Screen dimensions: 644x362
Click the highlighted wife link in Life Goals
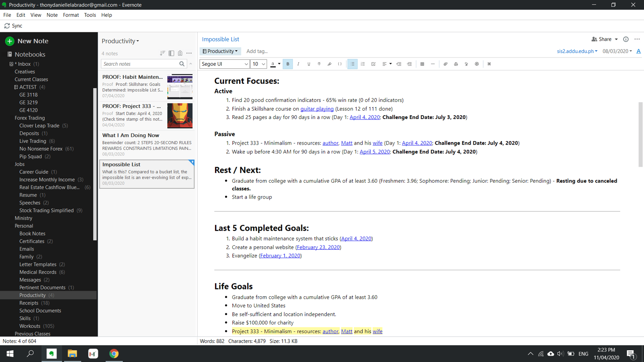(377, 331)
